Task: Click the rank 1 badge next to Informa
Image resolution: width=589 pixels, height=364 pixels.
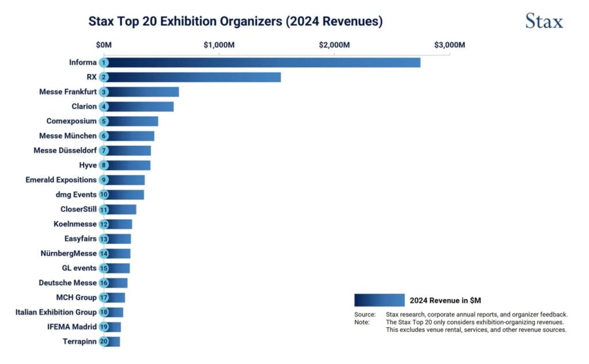Action: 104,63
